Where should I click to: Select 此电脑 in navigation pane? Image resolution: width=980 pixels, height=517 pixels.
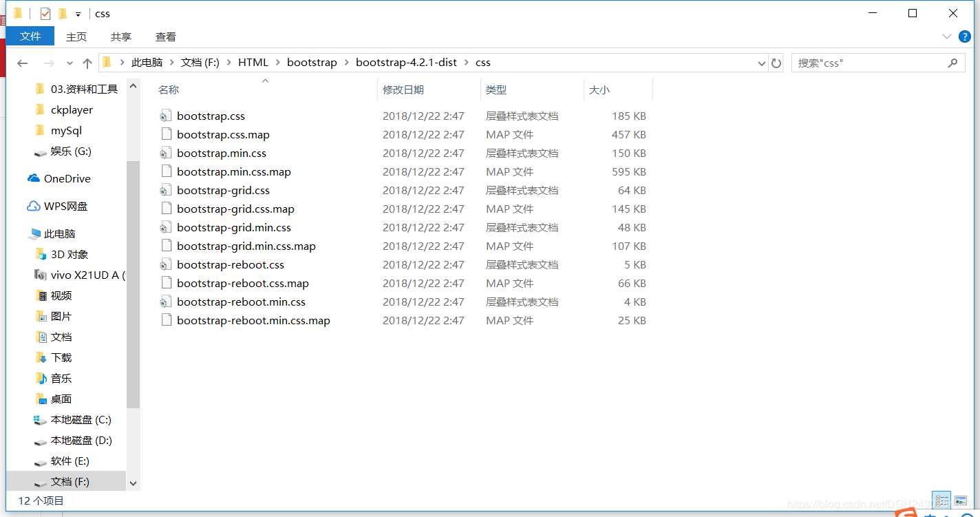(x=59, y=233)
